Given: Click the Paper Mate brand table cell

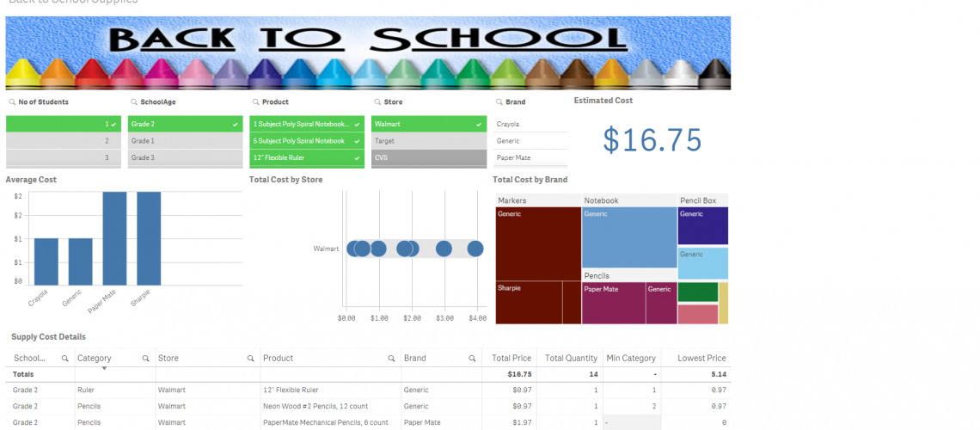Looking at the screenshot, I should tap(442, 422).
